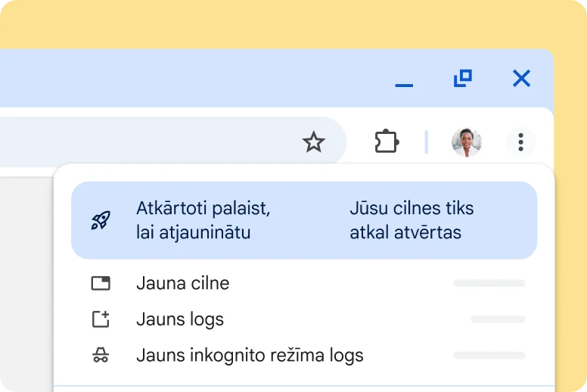Image resolution: width=587 pixels, height=392 pixels.
Task: Select the "Jauns logs" menu item
Action: click(180, 319)
